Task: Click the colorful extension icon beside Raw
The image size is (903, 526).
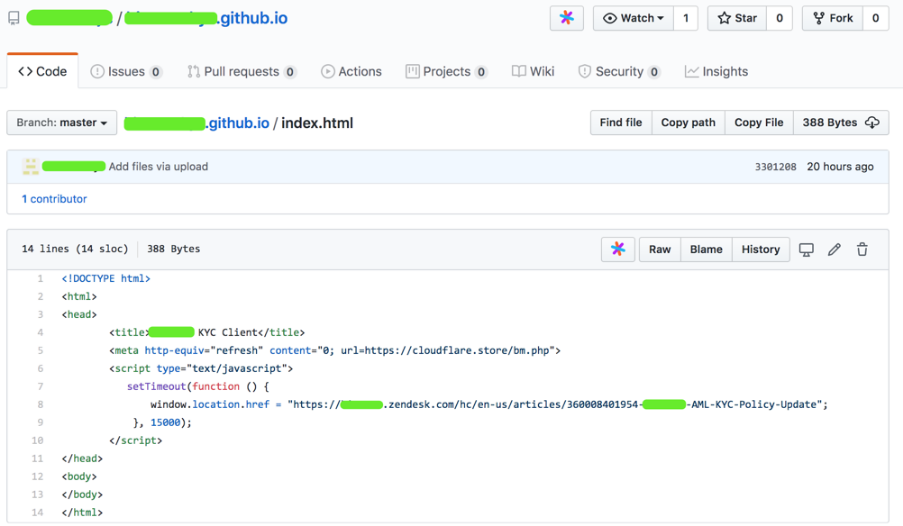Action: coord(618,249)
